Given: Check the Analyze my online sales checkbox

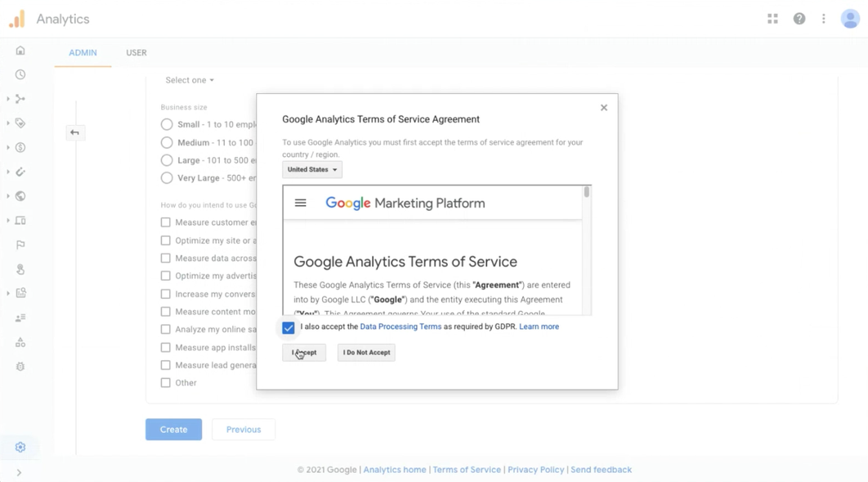Looking at the screenshot, I should click(x=166, y=329).
